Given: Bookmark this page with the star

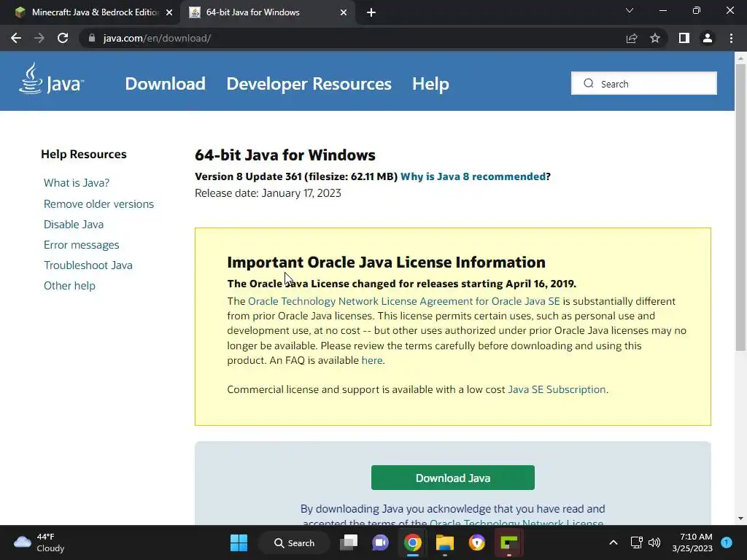Looking at the screenshot, I should pyautogui.click(x=655, y=38).
